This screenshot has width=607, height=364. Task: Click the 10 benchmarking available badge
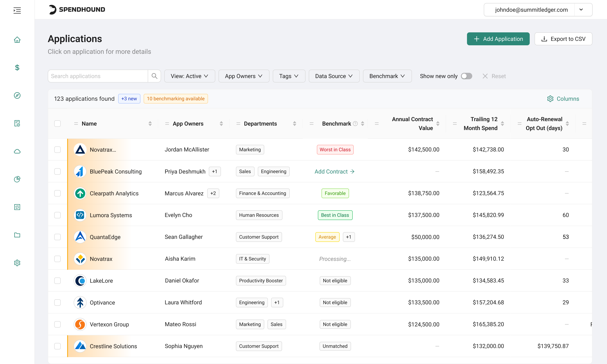pyautogui.click(x=176, y=99)
